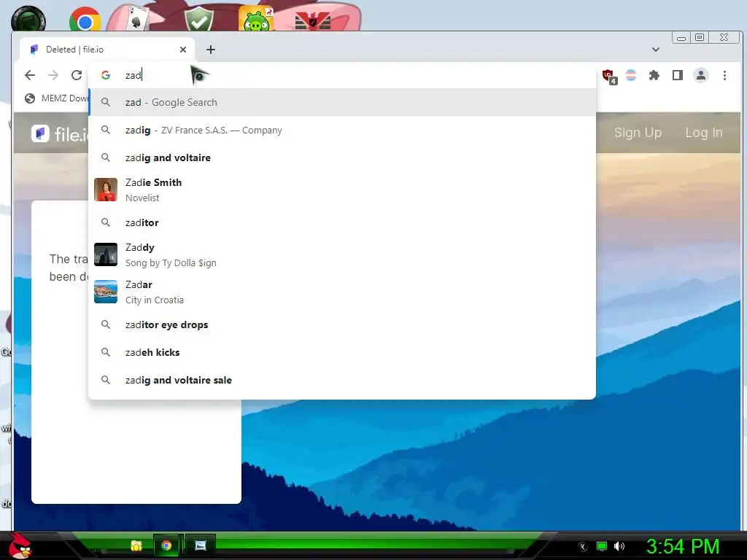747x560 pixels.
Task: Click Sign Up on file.io
Action: [638, 133]
